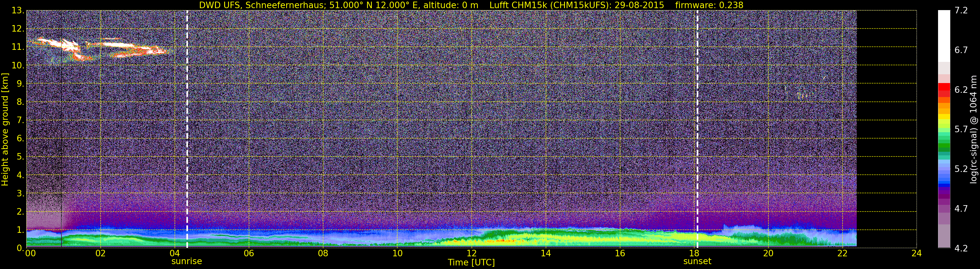Click the '20' time tick label
The image size is (980, 269).
[768, 253]
